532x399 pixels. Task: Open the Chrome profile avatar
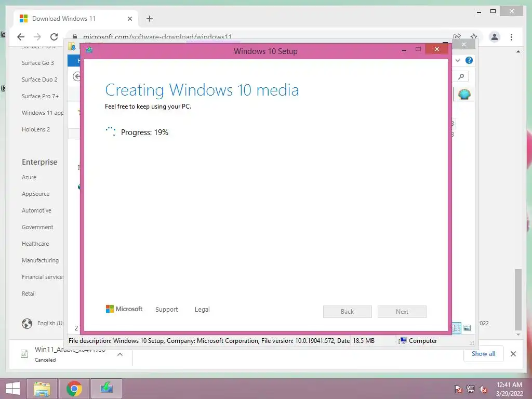[495, 37]
